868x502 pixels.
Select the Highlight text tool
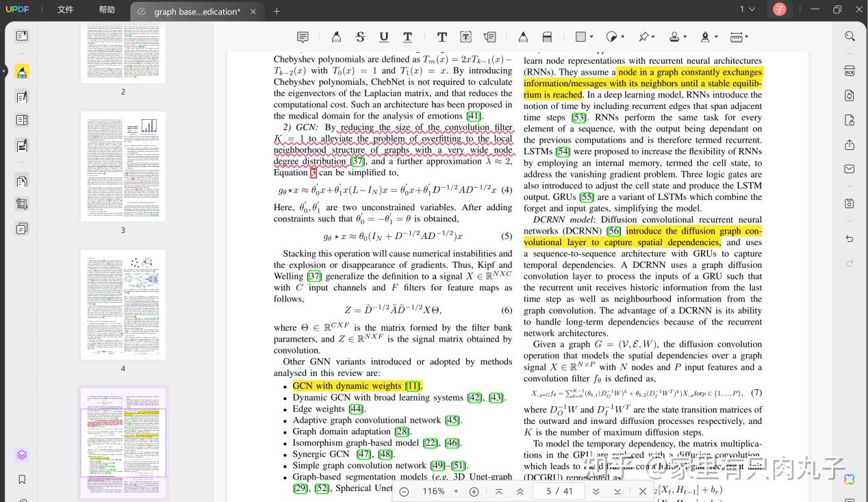(x=336, y=37)
